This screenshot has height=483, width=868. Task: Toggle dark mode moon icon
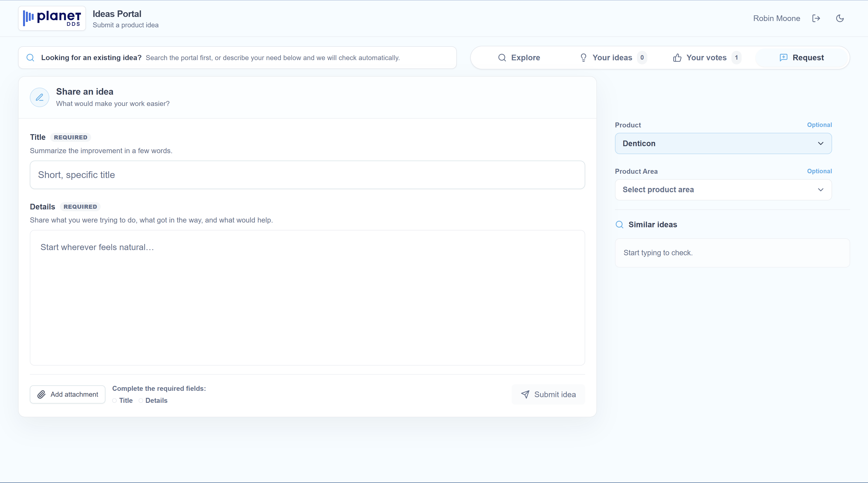click(x=840, y=19)
